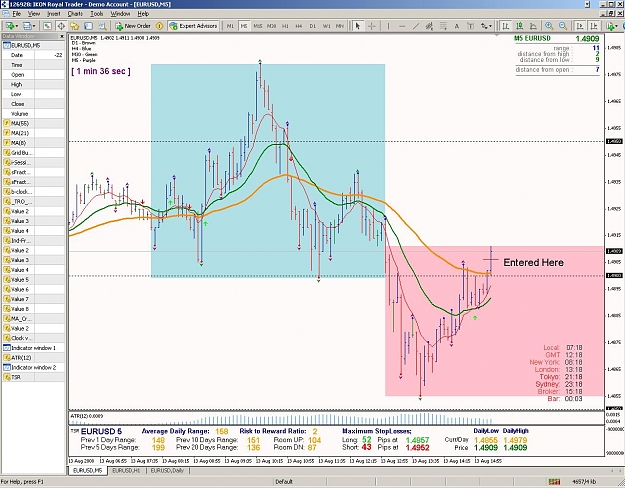Click the 'Default' profile in status bar
Viewport: 625px width, 488px height.
(284, 482)
